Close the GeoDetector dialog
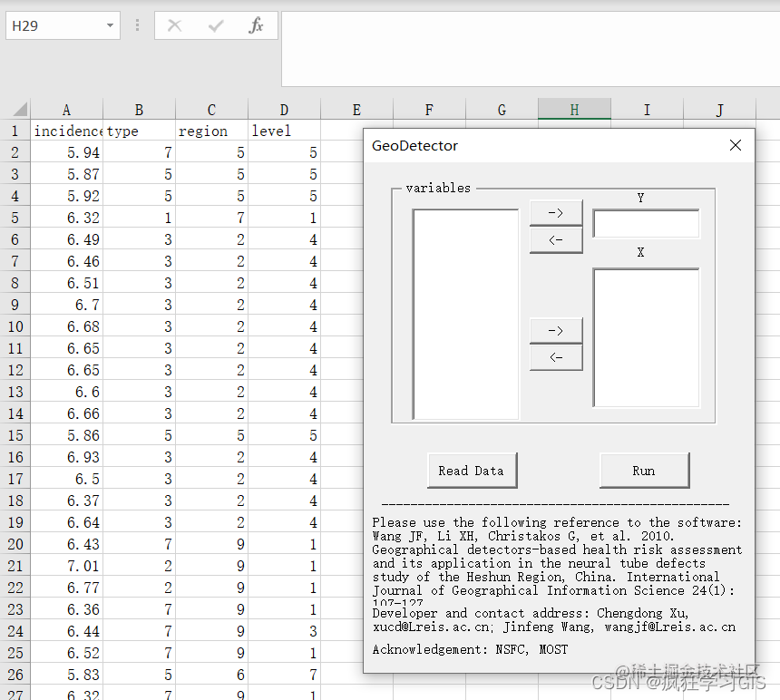This screenshot has width=780, height=700. point(736,145)
